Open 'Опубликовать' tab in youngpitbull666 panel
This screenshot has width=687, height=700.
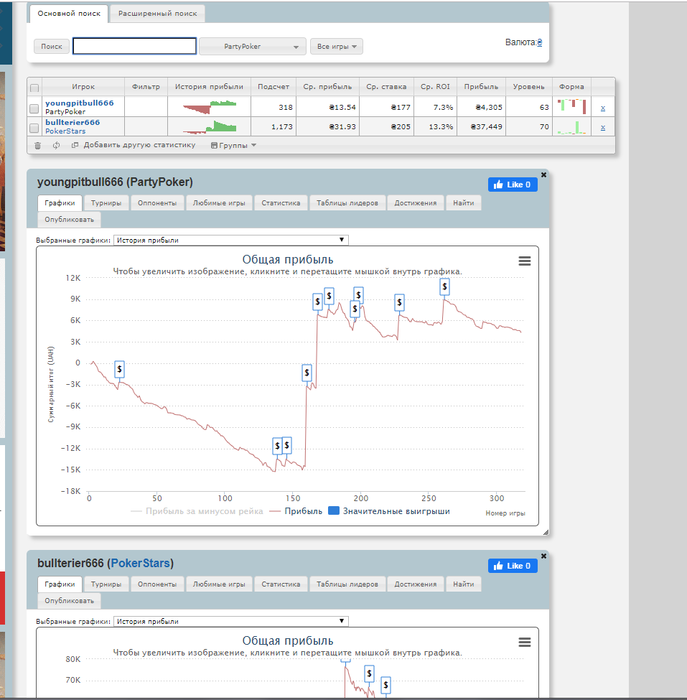click(x=69, y=220)
